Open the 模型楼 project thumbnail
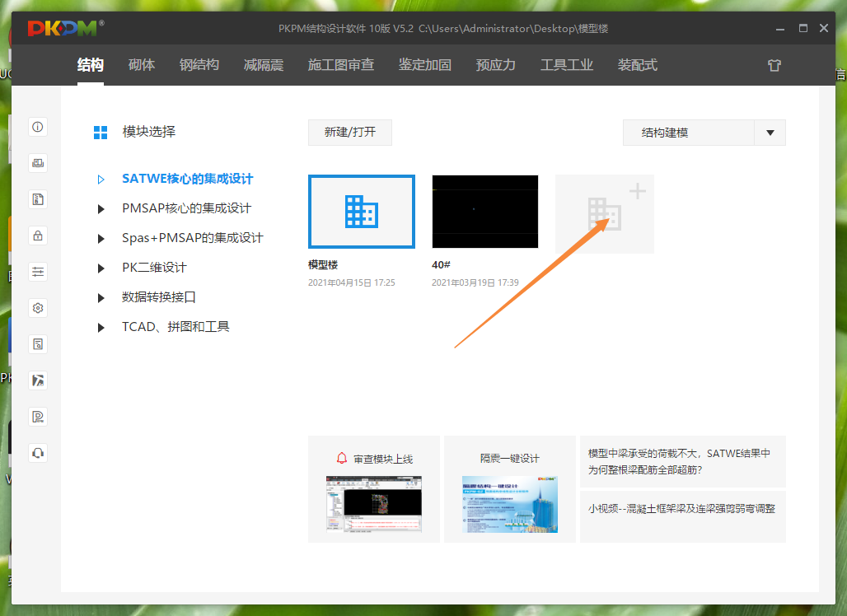Image resolution: width=847 pixels, height=616 pixels. coord(361,212)
